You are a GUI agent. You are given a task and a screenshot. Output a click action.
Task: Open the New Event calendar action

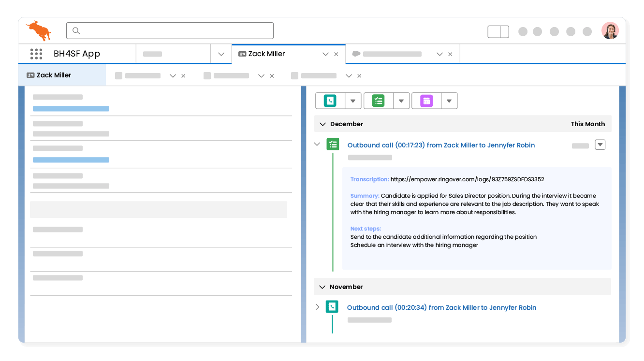426,101
